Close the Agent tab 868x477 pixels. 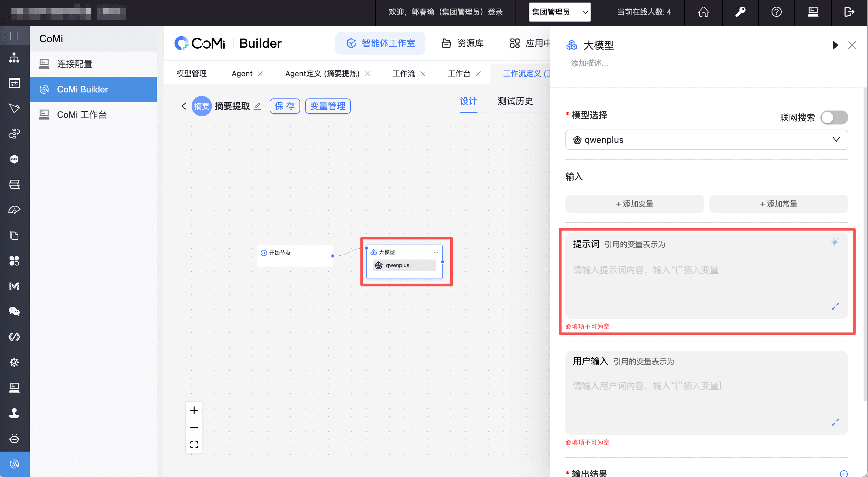pos(260,74)
